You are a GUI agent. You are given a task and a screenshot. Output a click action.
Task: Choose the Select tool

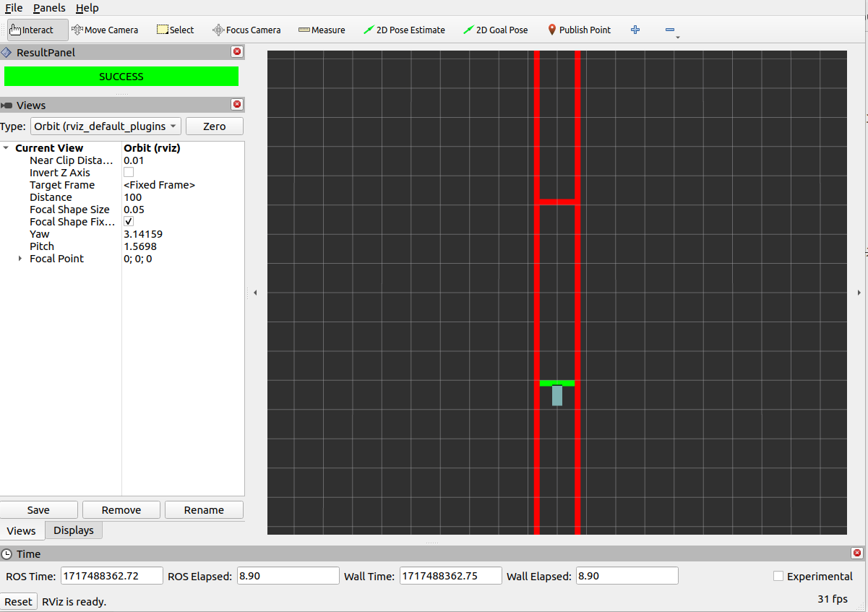point(175,30)
